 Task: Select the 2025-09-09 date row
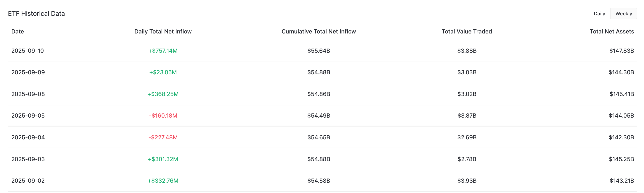322,72
